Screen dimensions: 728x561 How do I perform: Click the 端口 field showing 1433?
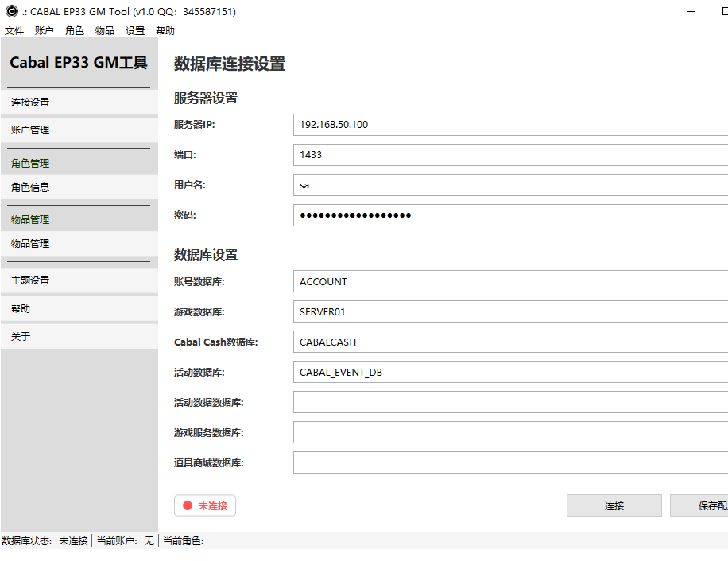(x=511, y=154)
